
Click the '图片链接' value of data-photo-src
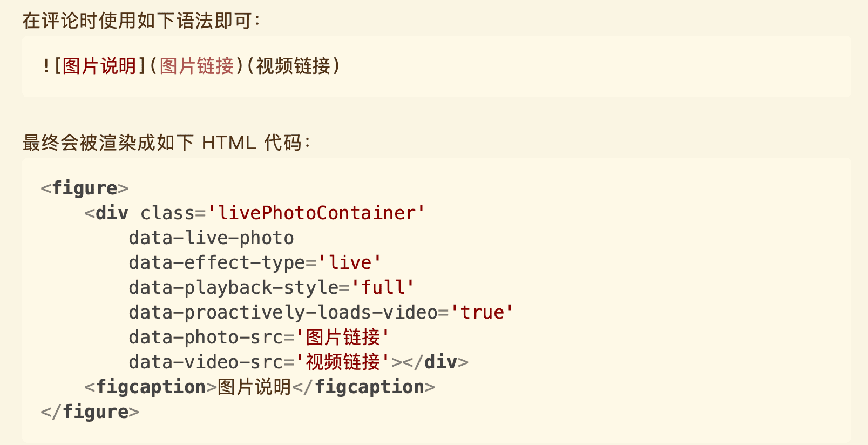[x=343, y=337]
